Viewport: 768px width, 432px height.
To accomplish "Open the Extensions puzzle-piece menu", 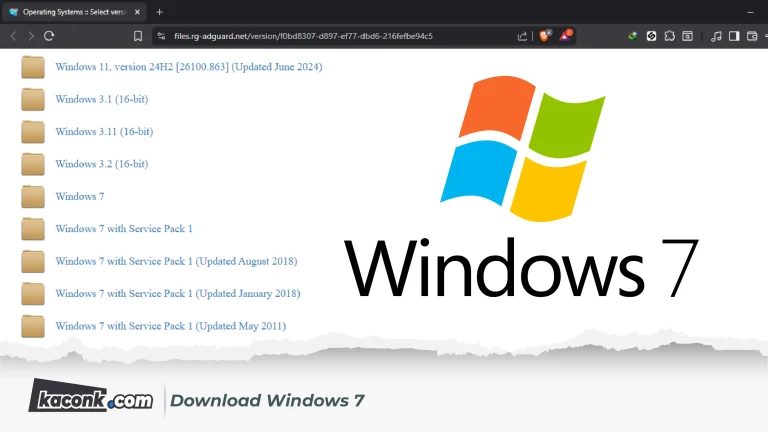I will (670, 36).
